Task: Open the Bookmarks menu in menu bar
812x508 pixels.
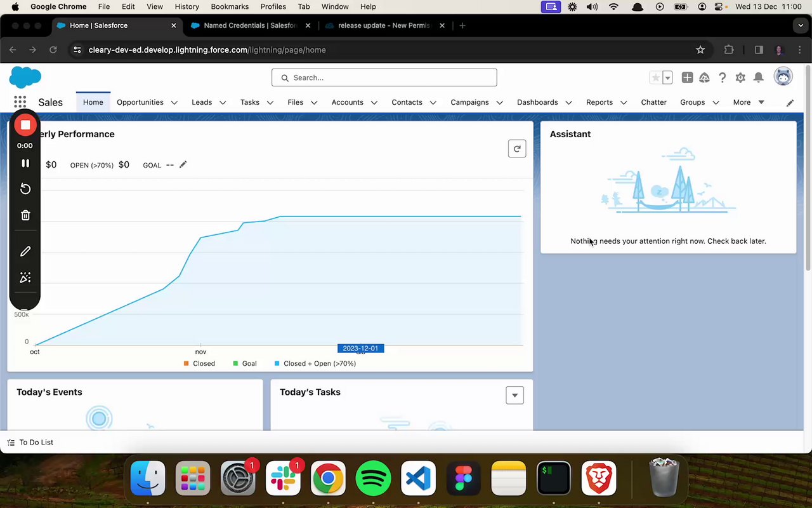Action: coord(230,6)
